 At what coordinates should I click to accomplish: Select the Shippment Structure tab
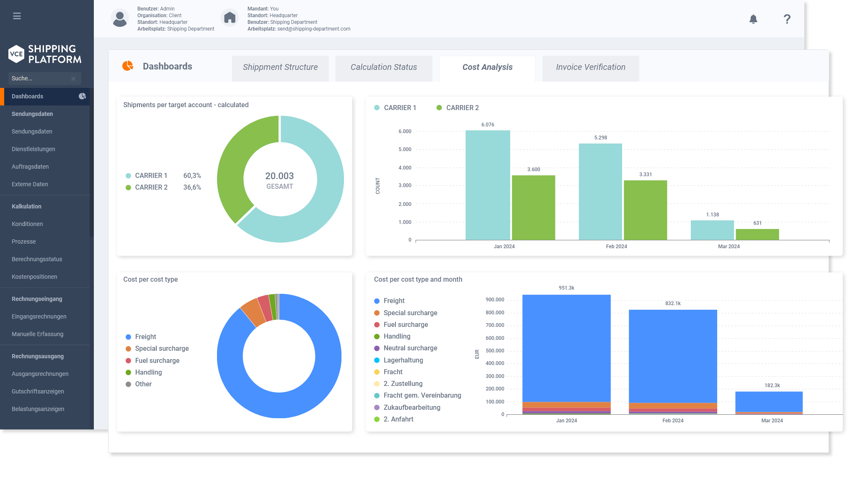click(280, 67)
